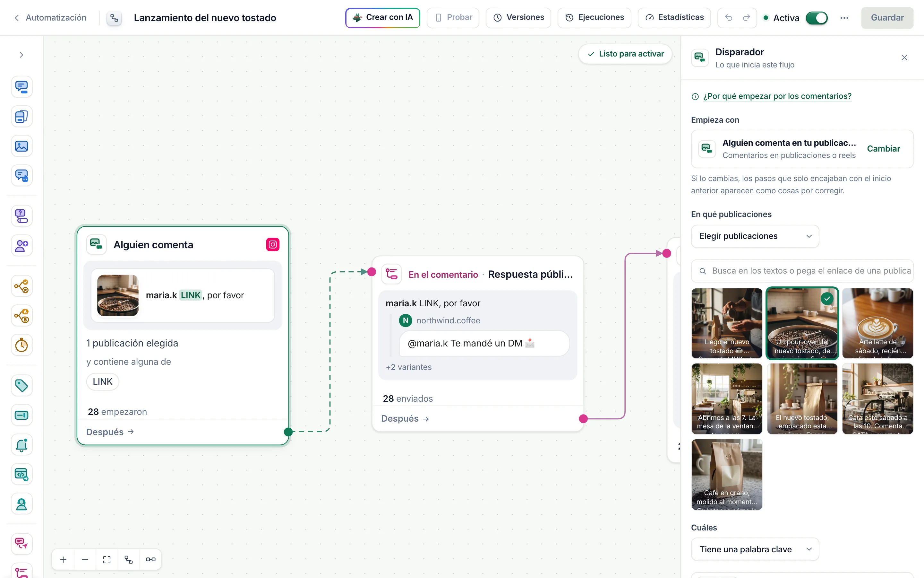Image resolution: width=924 pixels, height=578 pixels.
Task: Select the send message block icon in sidebar
Action: coord(21,87)
